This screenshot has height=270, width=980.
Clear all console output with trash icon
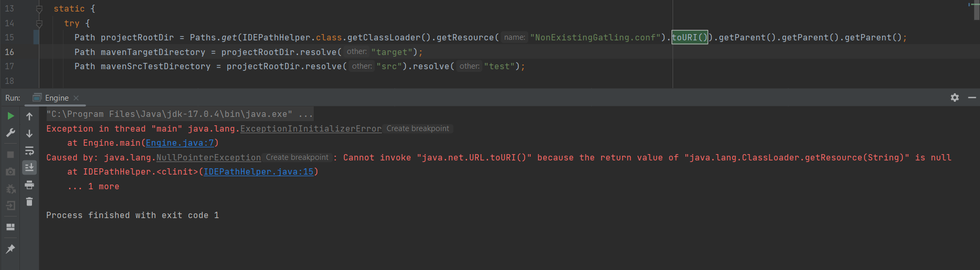click(29, 201)
